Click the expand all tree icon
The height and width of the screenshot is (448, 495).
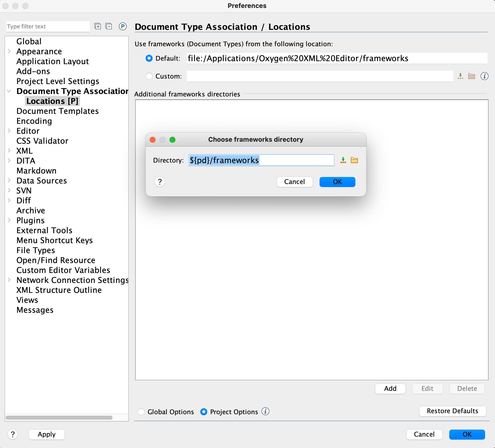[x=98, y=26]
